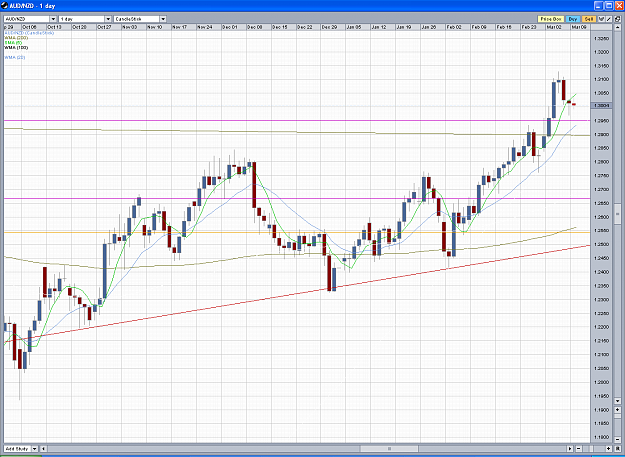Screen dimensions: 625x457
Task: Click the vertical zoom plus button
Action: (x=617, y=410)
